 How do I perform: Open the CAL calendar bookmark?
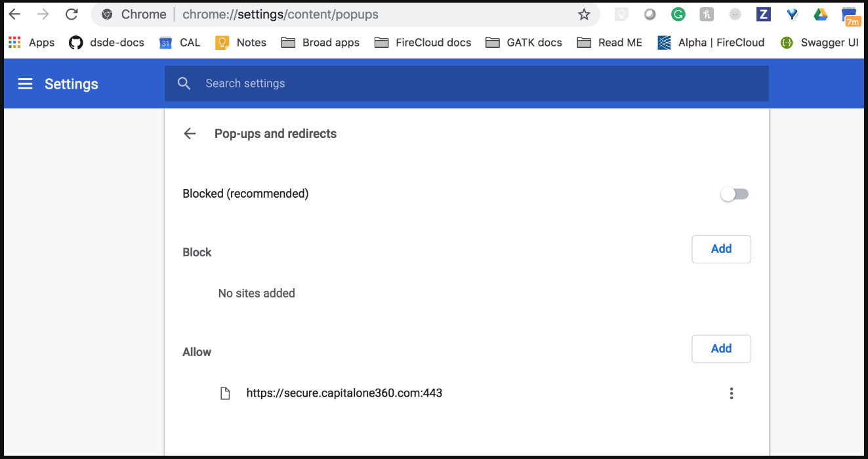click(180, 43)
